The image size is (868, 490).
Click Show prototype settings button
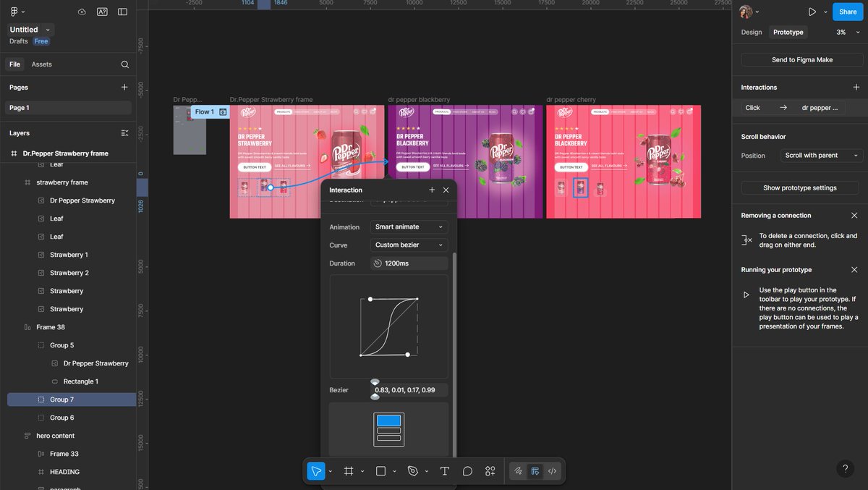[x=800, y=187]
